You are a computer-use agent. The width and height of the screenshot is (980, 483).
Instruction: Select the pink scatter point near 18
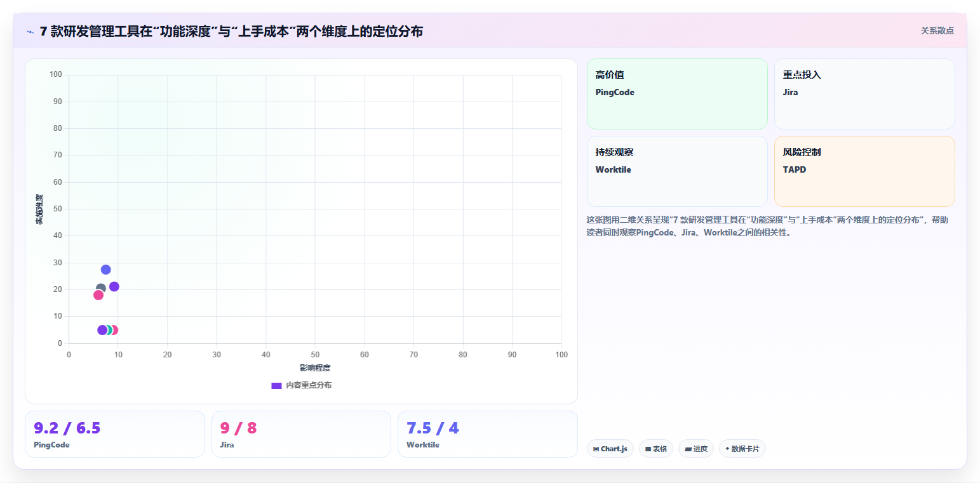(98, 294)
